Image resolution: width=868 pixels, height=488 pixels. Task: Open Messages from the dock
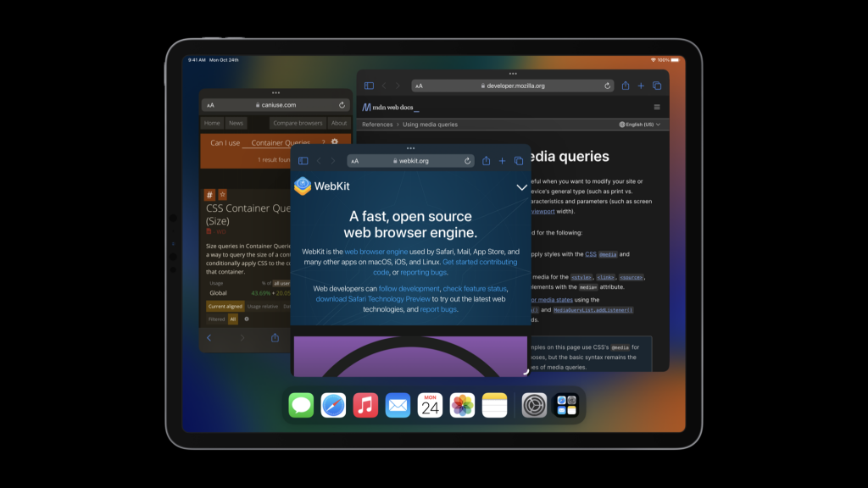301,406
